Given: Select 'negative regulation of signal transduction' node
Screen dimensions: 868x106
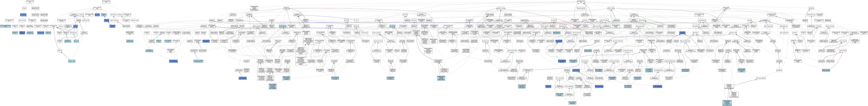Looking at the screenshot, I should [465, 41].
